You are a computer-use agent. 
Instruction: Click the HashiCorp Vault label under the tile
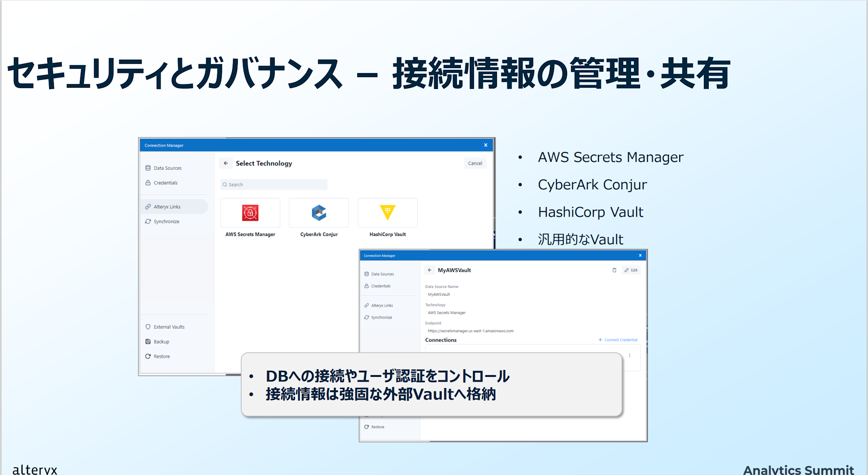click(x=388, y=234)
